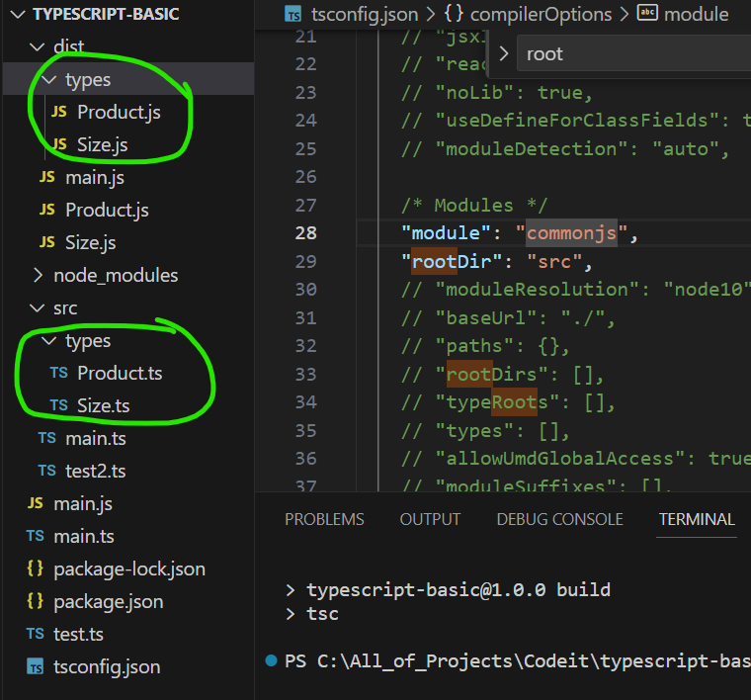This screenshot has width=751, height=700.
Task: Click the /* Modules */ comment
Action: tap(473, 206)
